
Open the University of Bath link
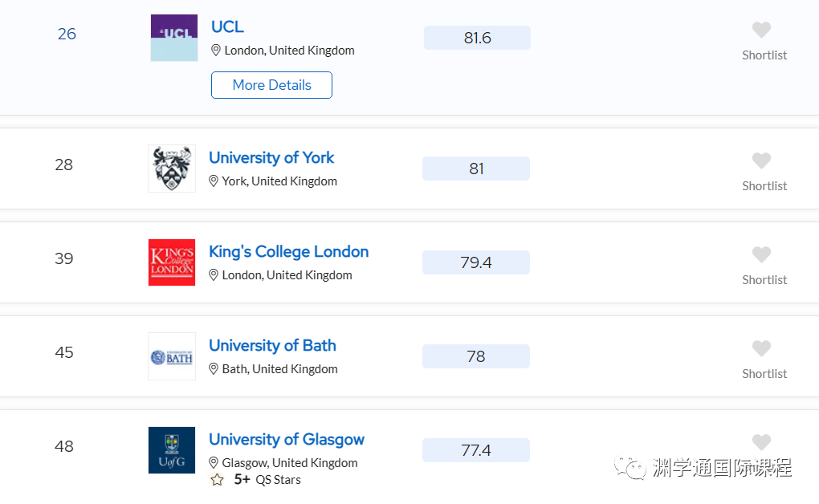click(x=273, y=346)
